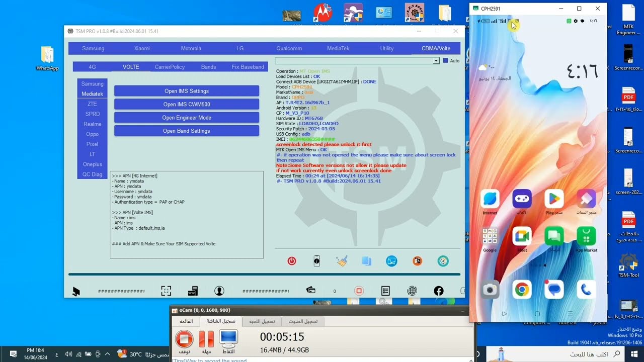
Task: Click the stop operation red square icon
Action: pyautogui.click(x=358, y=290)
